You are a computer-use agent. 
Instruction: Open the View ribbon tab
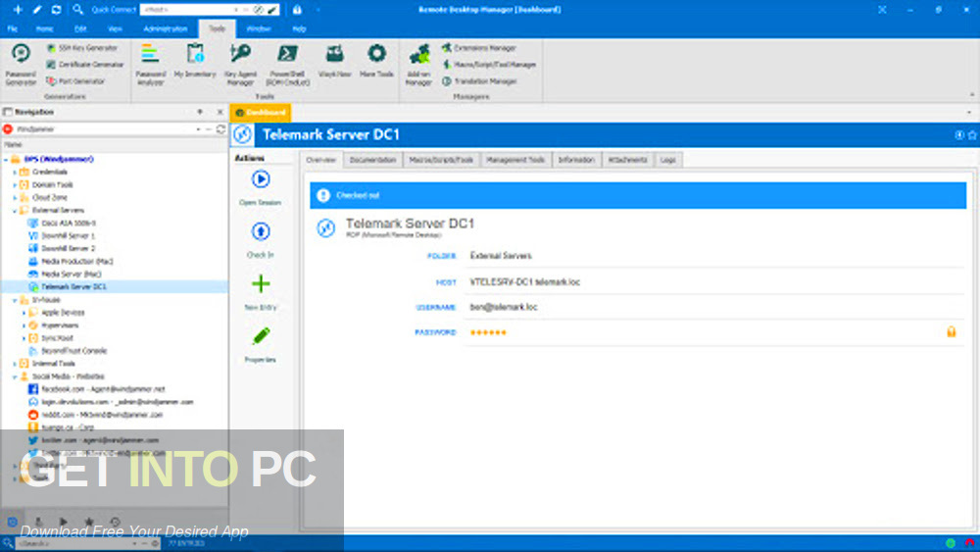pyautogui.click(x=115, y=28)
